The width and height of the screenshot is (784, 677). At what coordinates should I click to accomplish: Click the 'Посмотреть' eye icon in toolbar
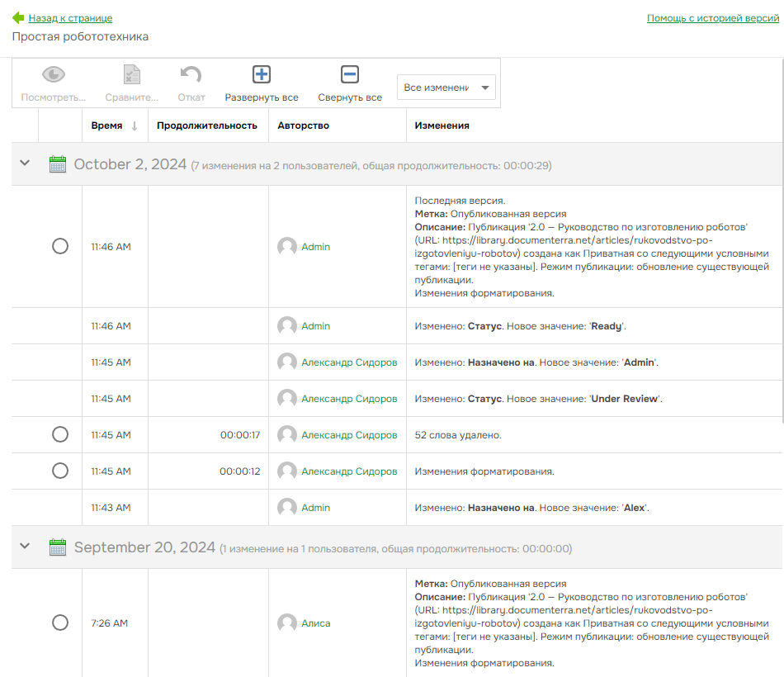pos(54,75)
